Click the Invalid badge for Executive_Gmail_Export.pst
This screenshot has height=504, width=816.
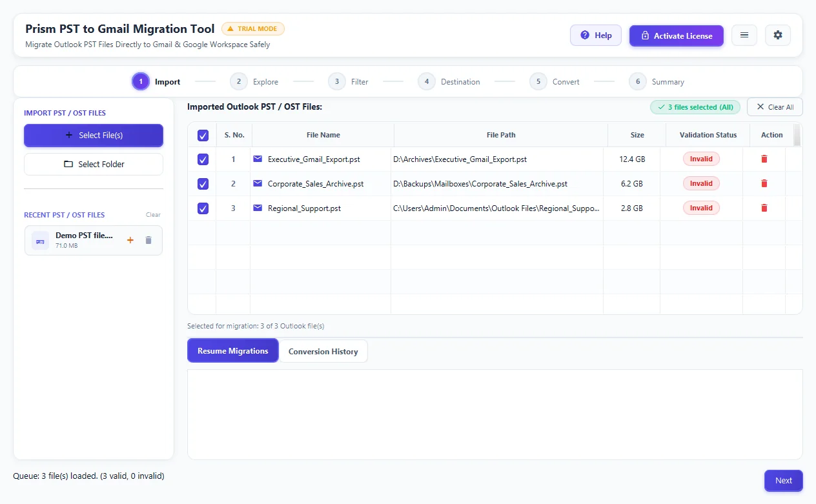[x=701, y=159]
